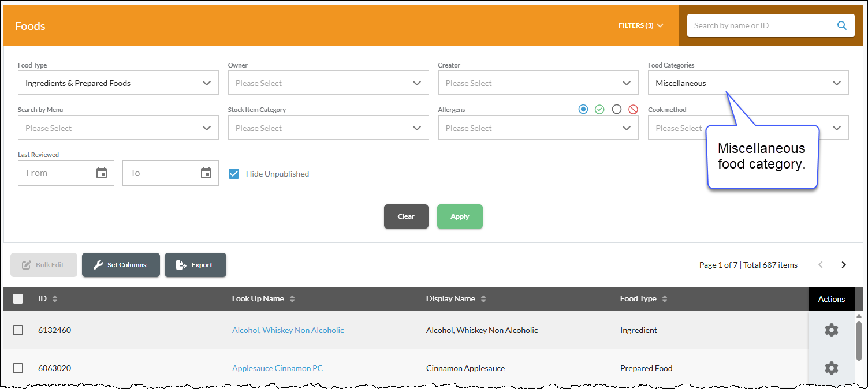Open the Stock Item Category dropdown

pos(329,128)
